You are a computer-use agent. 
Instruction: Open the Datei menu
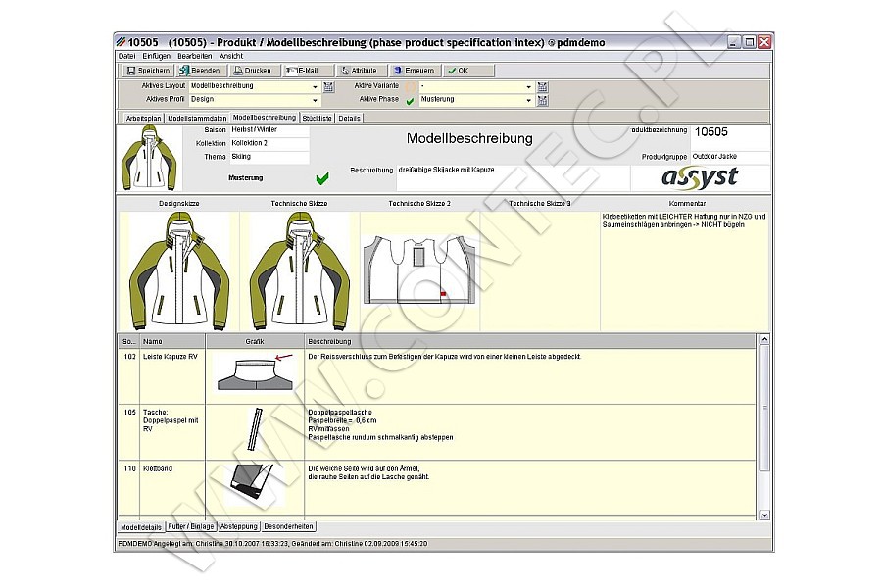[127, 56]
